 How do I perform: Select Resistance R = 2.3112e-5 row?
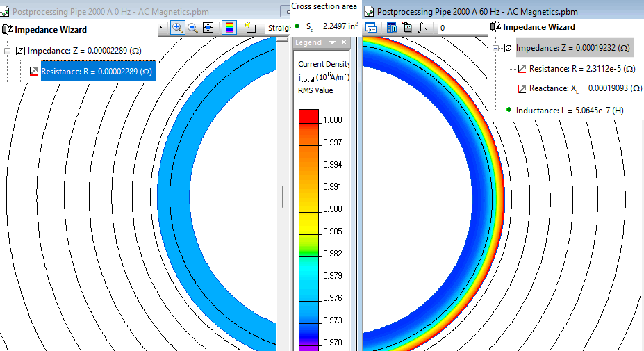(x=582, y=69)
